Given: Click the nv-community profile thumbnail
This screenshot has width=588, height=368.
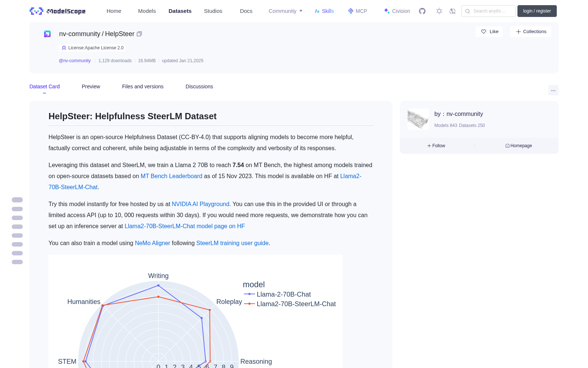Looking at the screenshot, I should (x=418, y=119).
